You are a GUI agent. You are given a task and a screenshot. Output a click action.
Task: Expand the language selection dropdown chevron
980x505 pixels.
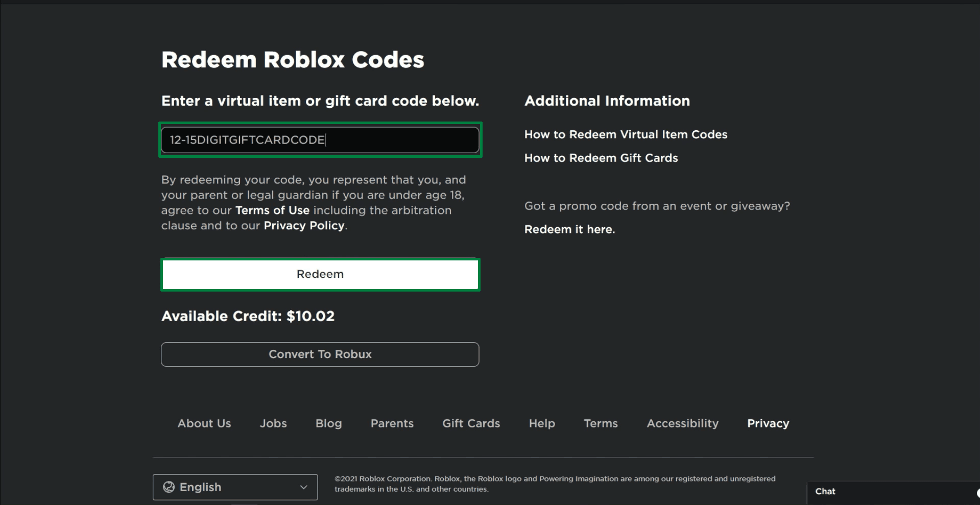302,487
